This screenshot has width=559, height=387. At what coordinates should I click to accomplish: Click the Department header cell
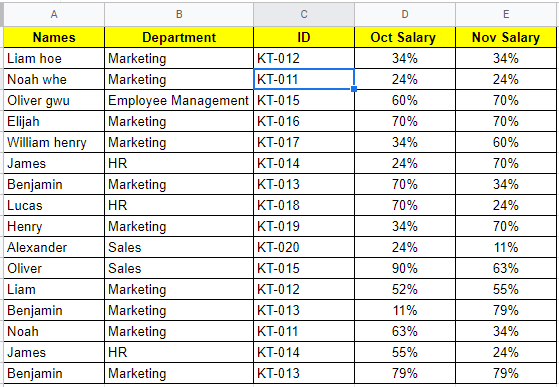click(179, 37)
